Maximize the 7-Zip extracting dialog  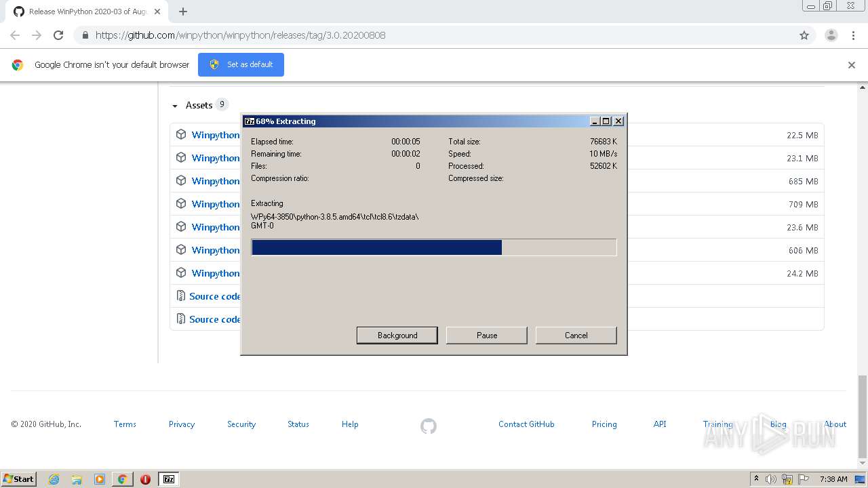(x=606, y=121)
